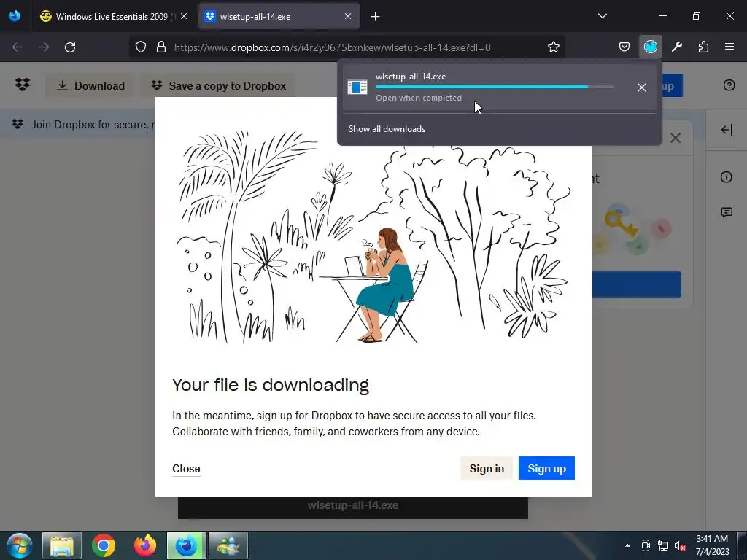Click the Download button on Dropbox page

pos(90,86)
